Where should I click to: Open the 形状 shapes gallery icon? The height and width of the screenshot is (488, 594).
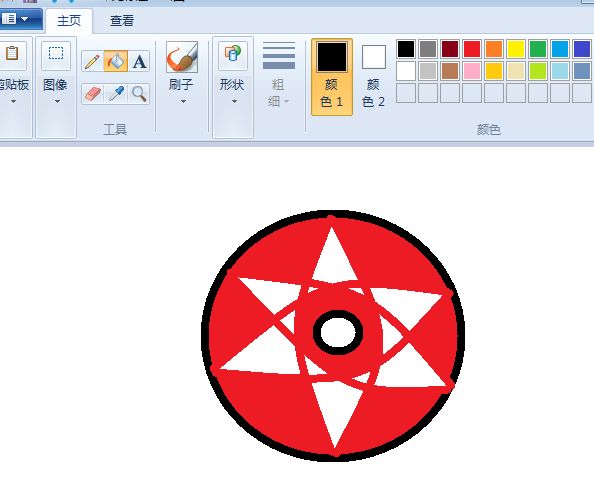pyautogui.click(x=233, y=54)
